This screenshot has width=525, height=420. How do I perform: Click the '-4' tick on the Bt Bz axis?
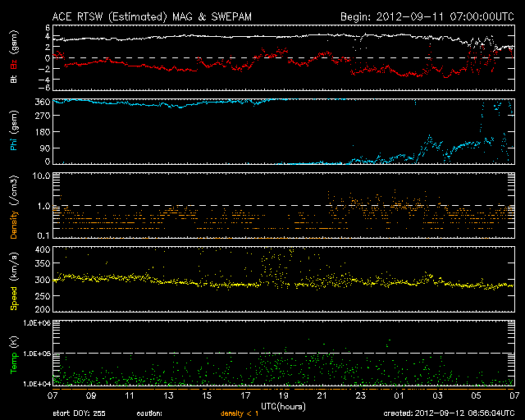46,79
